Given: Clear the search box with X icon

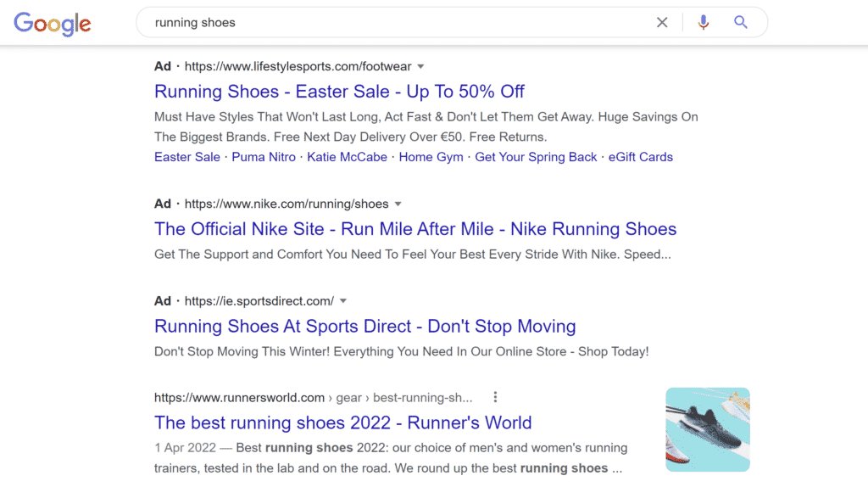Looking at the screenshot, I should [x=662, y=22].
